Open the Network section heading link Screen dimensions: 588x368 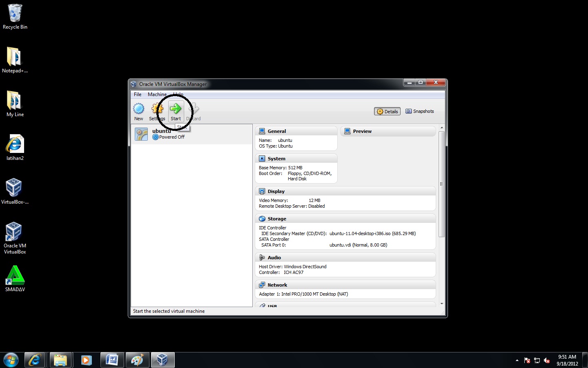coord(277,285)
